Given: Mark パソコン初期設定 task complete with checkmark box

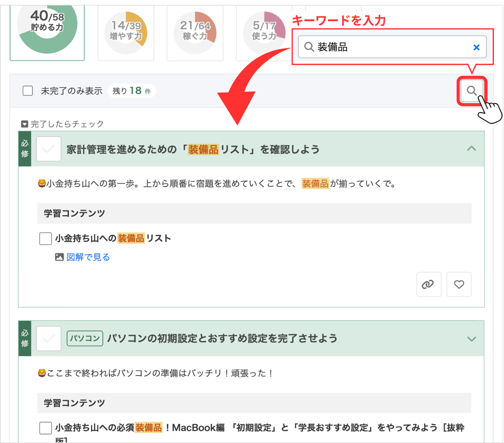Looking at the screenshot, I should tap(49, 338).
